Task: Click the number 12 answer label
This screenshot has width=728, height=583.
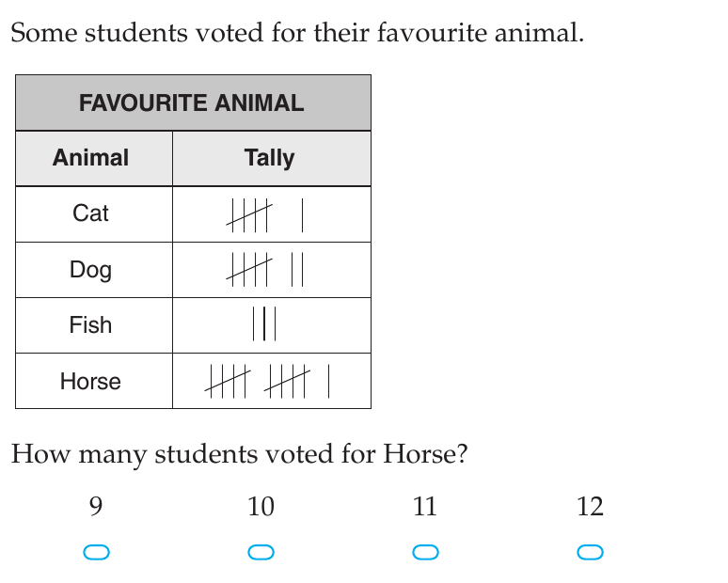Action: tap(590, 506)
